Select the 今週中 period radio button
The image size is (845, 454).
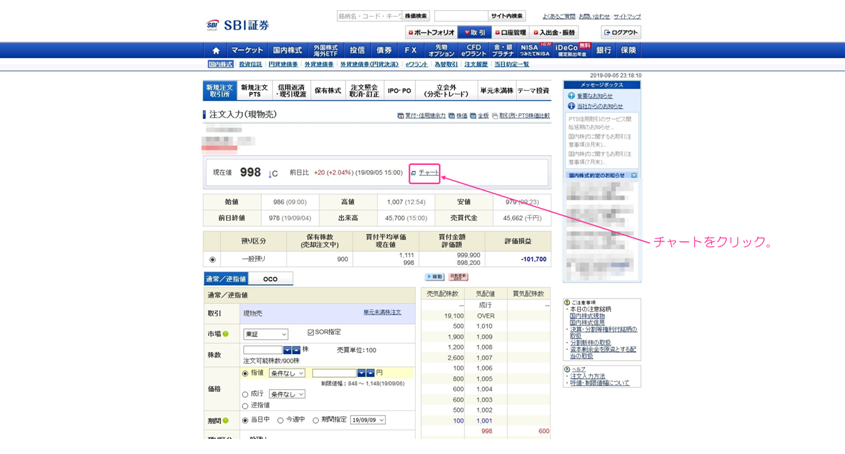click(x=280, y=420)
